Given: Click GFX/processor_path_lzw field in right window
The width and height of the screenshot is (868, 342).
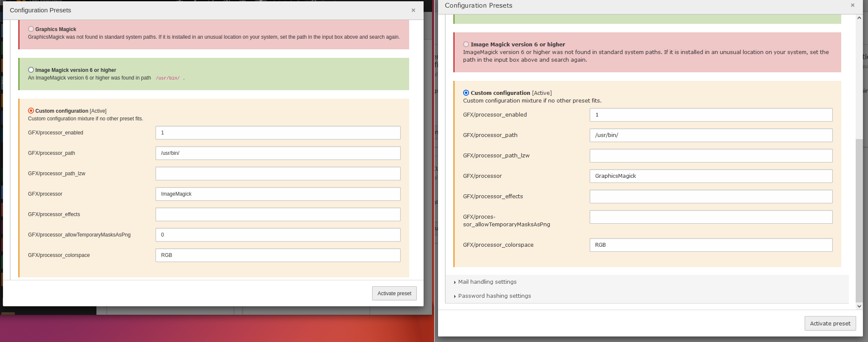Looking at the screenshot, I should [711, 156].
